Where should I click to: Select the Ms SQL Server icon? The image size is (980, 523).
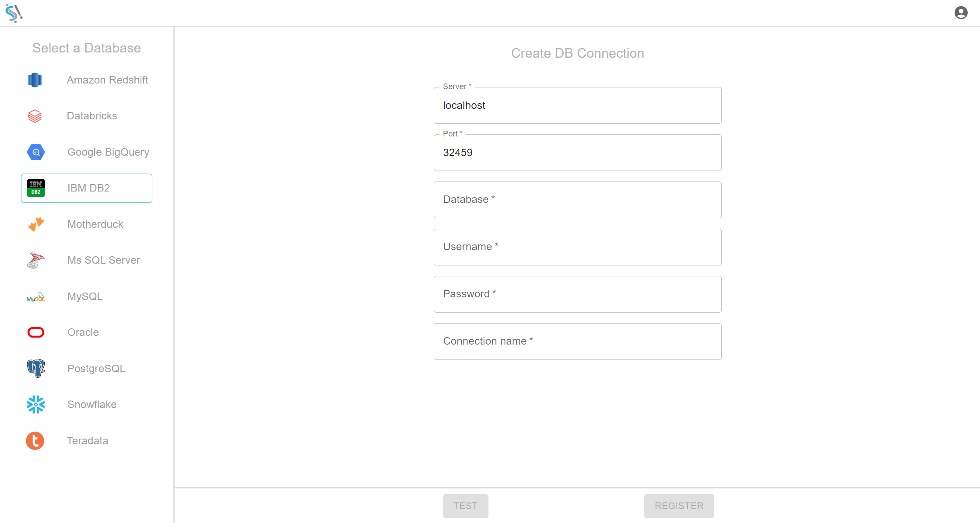coord(36,260)
